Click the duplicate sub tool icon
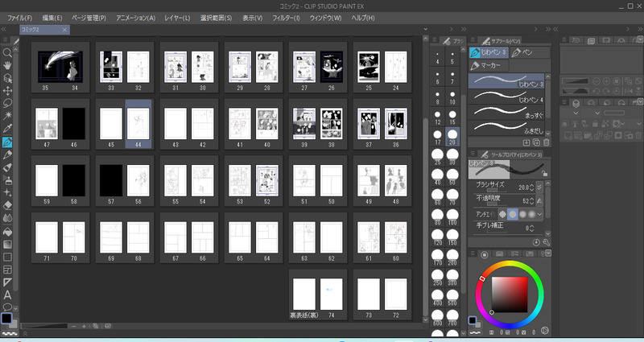Screen dimensions: 644x342 click(536, 142)
